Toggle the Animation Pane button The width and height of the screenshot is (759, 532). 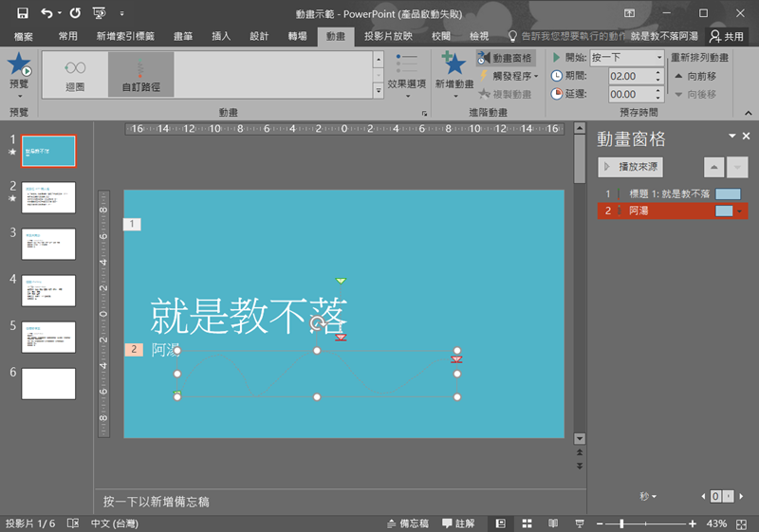click(506, 58)
